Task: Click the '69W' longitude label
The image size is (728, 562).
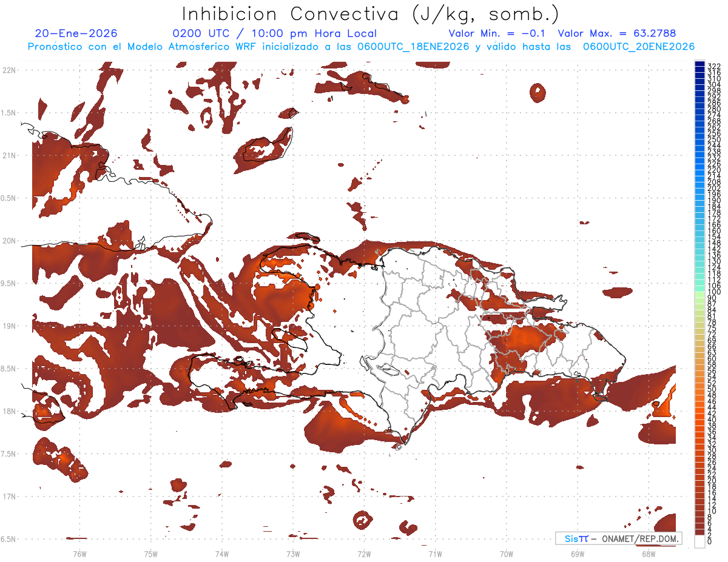Action: [x=578, y=554]
